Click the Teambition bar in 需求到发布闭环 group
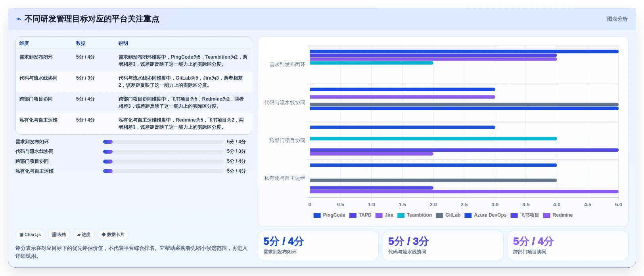Viewport: 644px width, 276px height. pyautogui.click(x=372, y=63)
